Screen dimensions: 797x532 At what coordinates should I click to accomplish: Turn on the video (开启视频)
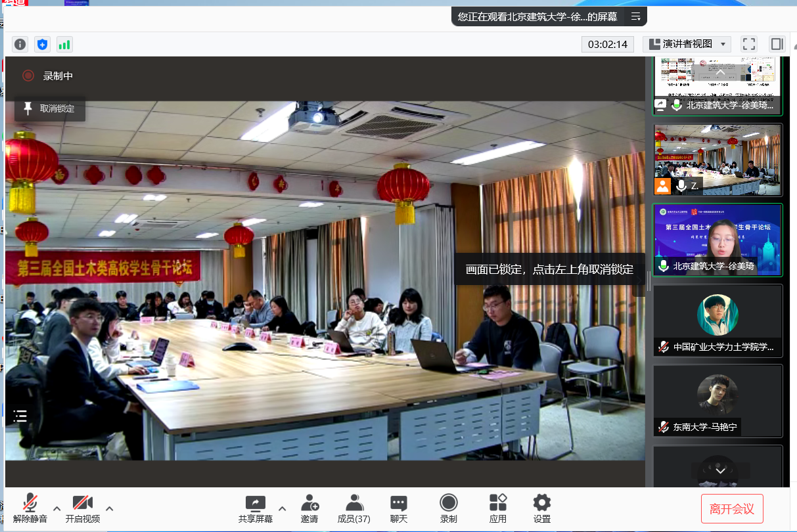tap(83, 508)
